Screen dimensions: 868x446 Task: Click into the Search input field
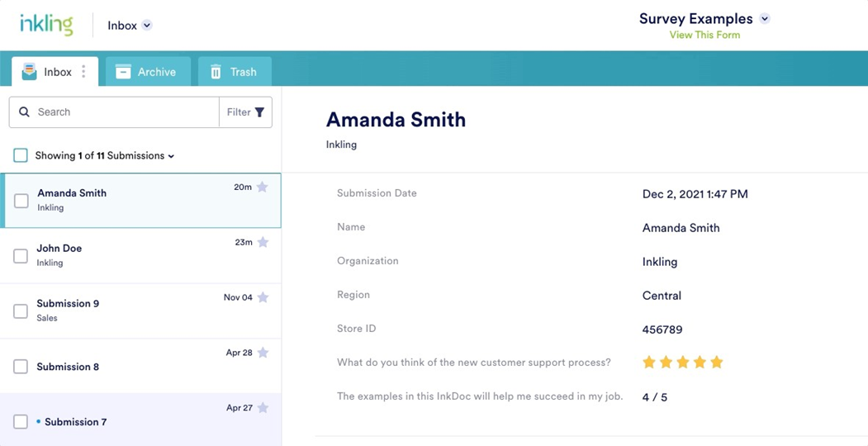124,112
